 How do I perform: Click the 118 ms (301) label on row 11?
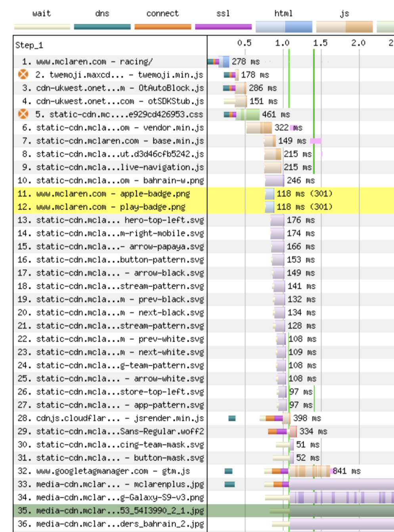304,193
